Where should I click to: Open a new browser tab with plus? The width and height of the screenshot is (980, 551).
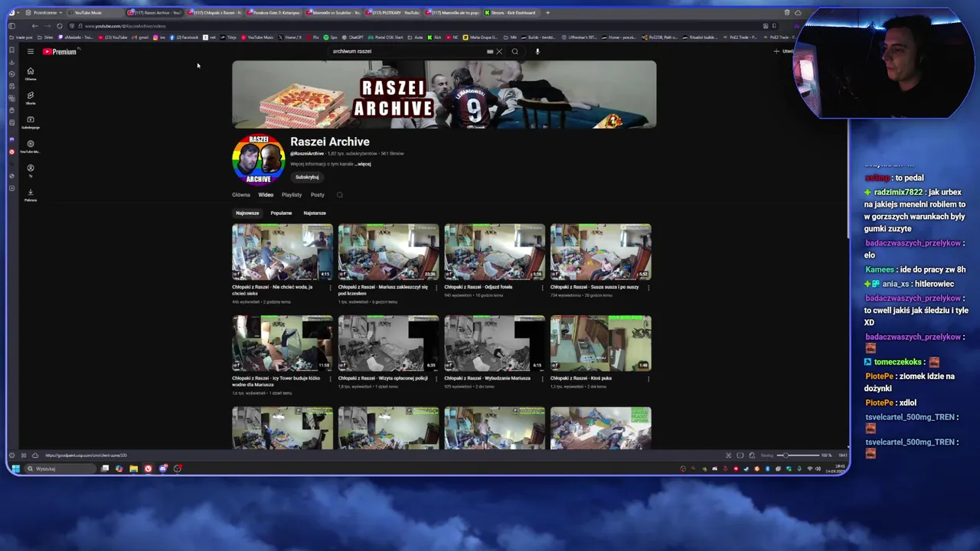pos(547,12)
